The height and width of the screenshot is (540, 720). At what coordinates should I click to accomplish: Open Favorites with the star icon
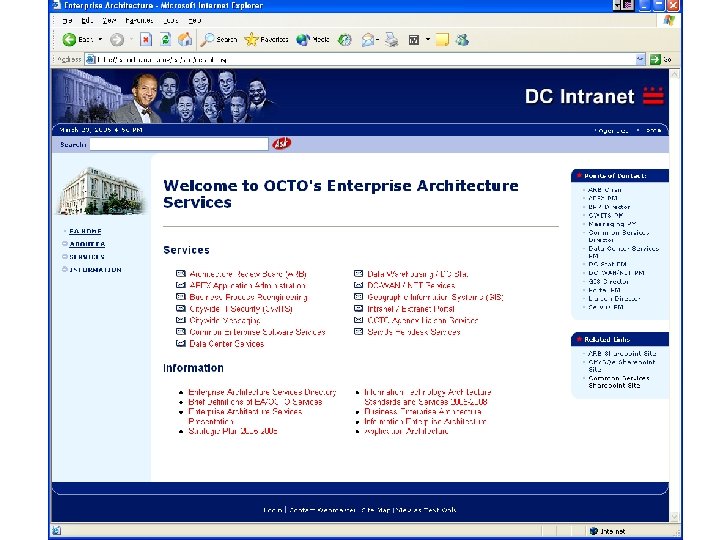251,40
